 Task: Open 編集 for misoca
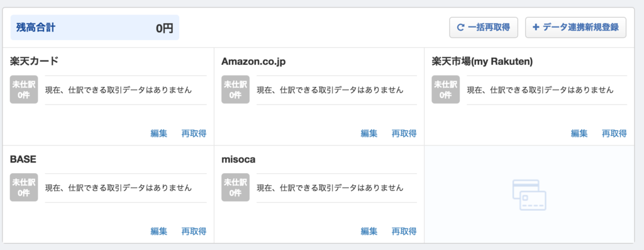(369, 231)
